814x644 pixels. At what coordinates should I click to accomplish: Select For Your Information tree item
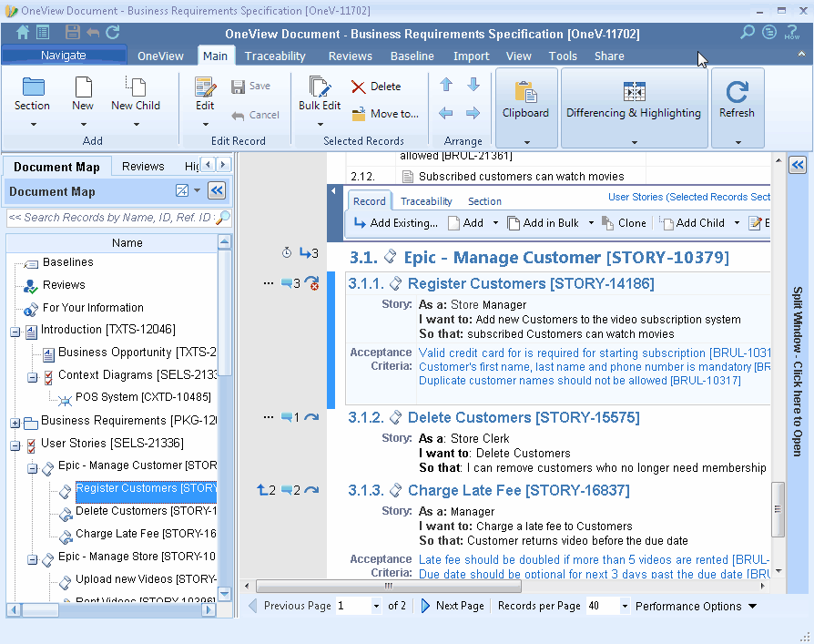[x=93, y=308]
